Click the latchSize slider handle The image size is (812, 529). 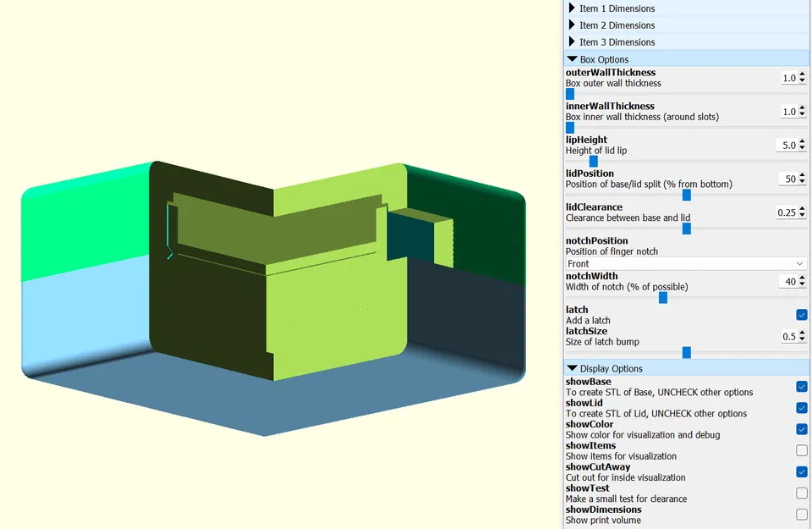[686, 352]
